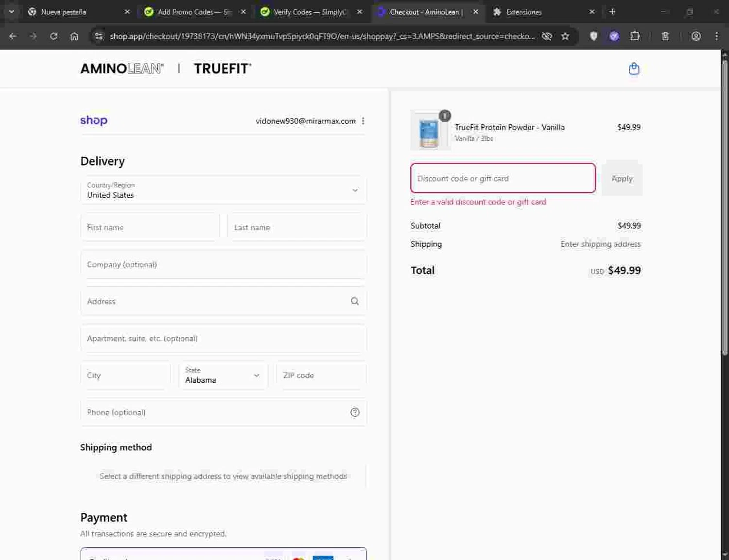Click the browser home icon

click(x=74, y=36)
